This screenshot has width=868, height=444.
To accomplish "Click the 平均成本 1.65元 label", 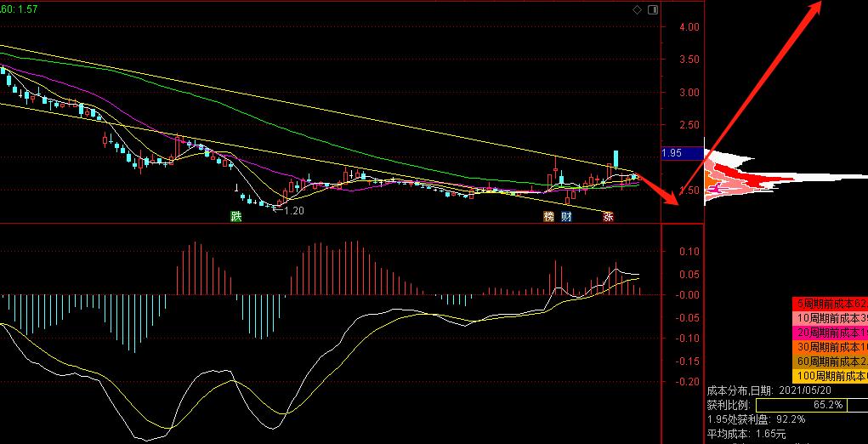I will pos(746,434).
